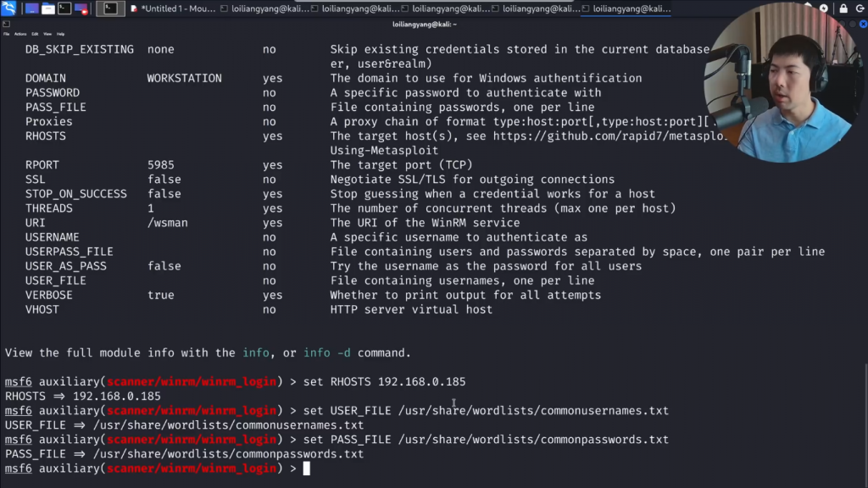Open the View menu
The image size is (868, 488).
tap(47, 34)
